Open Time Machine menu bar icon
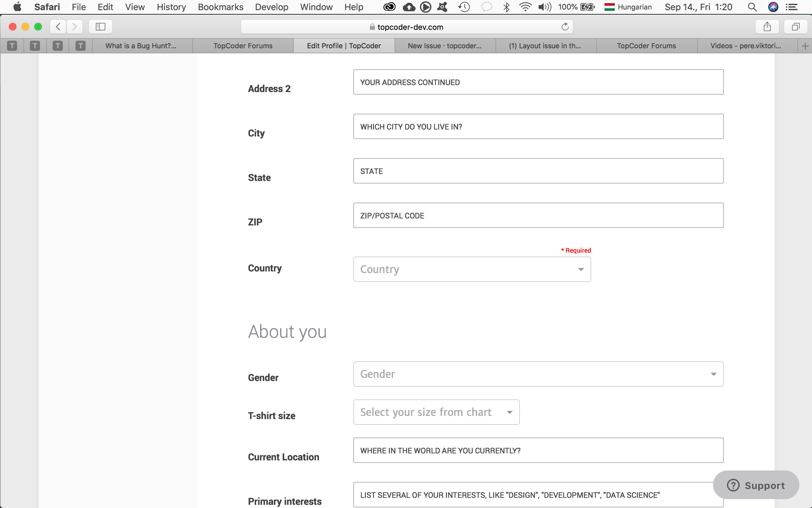The image size is (812, 508). click(464, 7)
